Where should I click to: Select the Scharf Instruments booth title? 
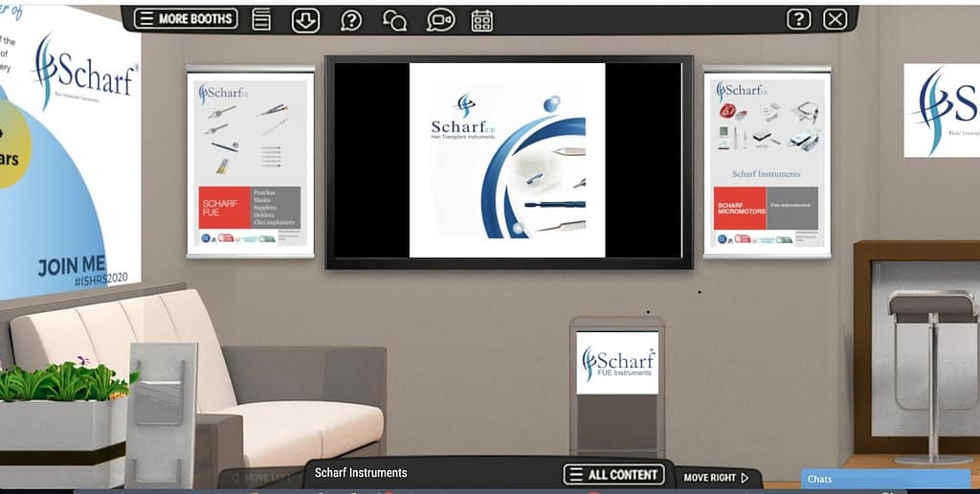361,473
